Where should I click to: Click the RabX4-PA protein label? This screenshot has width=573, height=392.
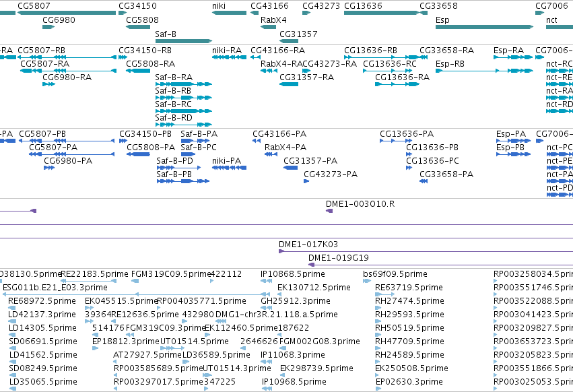[285, 148]
